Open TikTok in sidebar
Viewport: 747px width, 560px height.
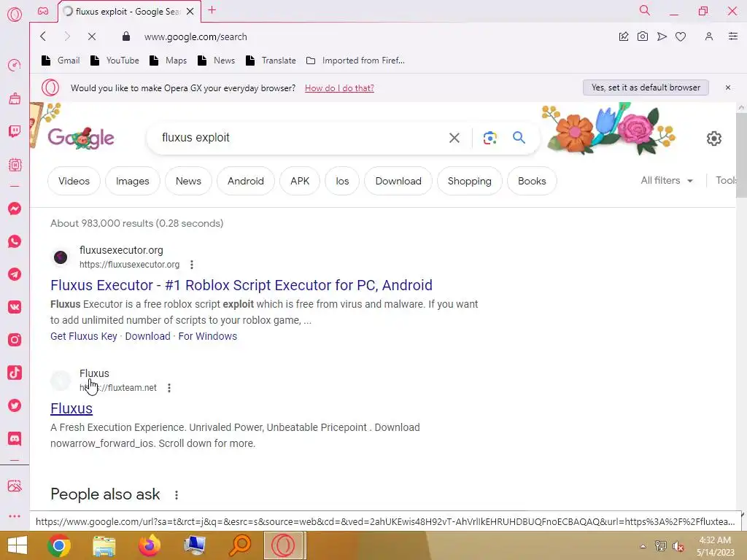(15, 373)
